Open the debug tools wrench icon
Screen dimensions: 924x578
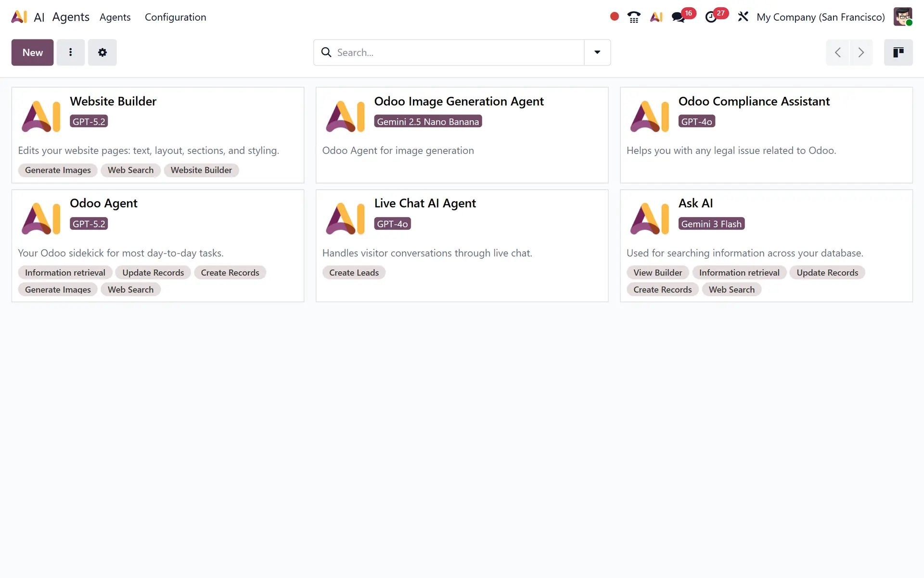(743, 17)
